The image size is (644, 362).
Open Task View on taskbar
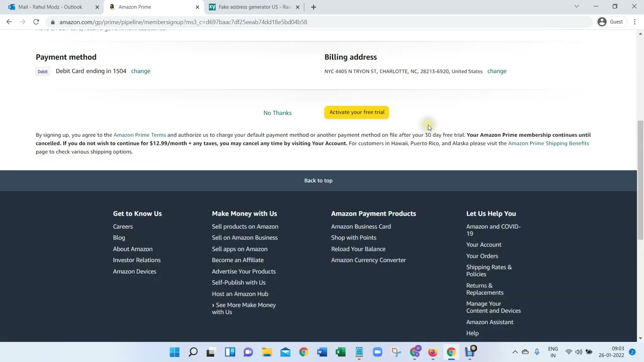point(211,352)
